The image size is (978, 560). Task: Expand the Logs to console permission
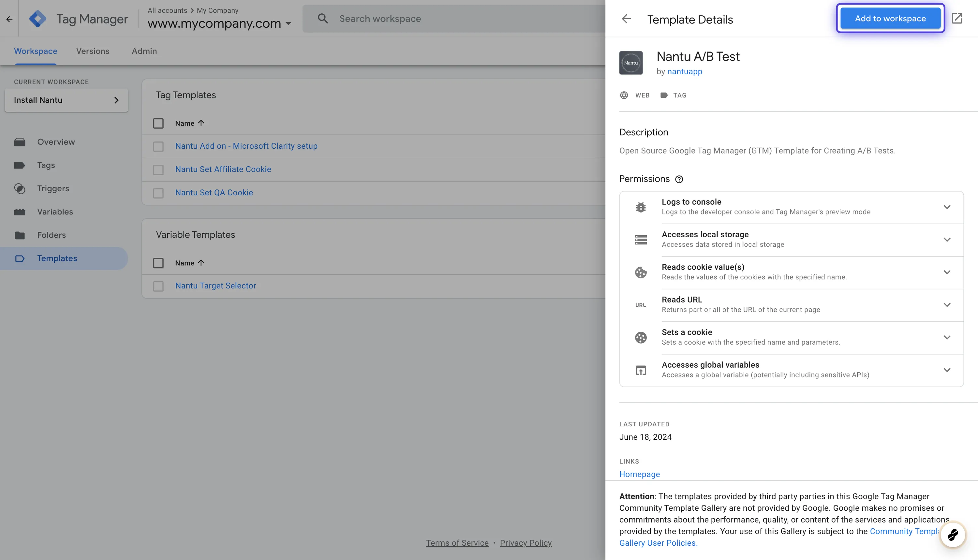[947, 207]
